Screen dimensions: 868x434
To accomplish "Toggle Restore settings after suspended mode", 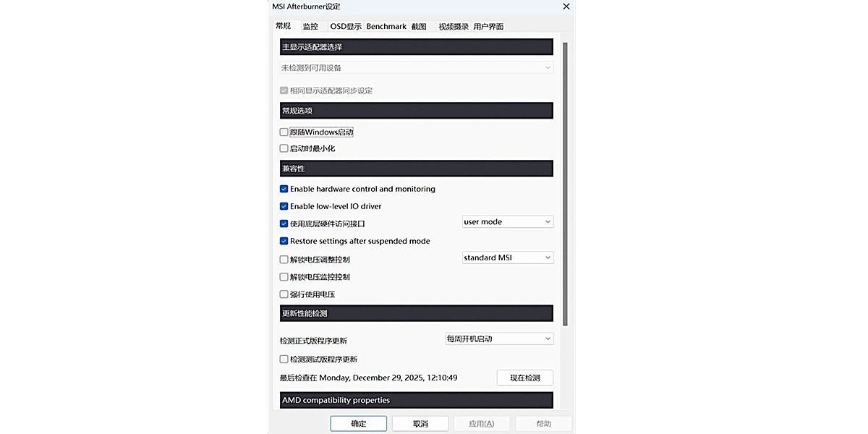I will click(x=284, y=241).
